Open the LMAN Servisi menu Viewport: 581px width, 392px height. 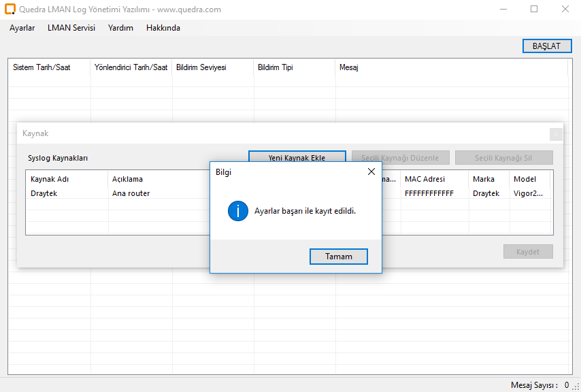[71, 28]
